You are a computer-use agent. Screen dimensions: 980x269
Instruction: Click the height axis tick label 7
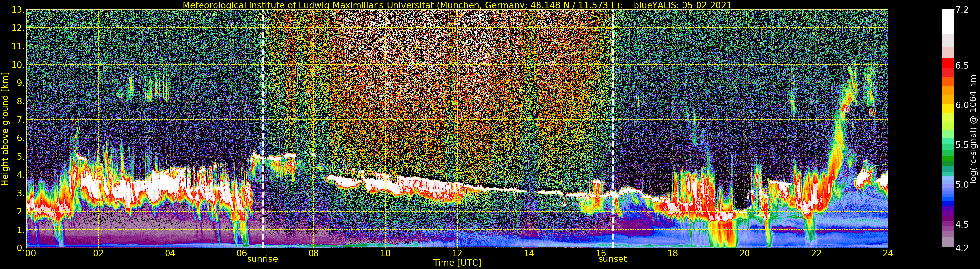[21, 120]
